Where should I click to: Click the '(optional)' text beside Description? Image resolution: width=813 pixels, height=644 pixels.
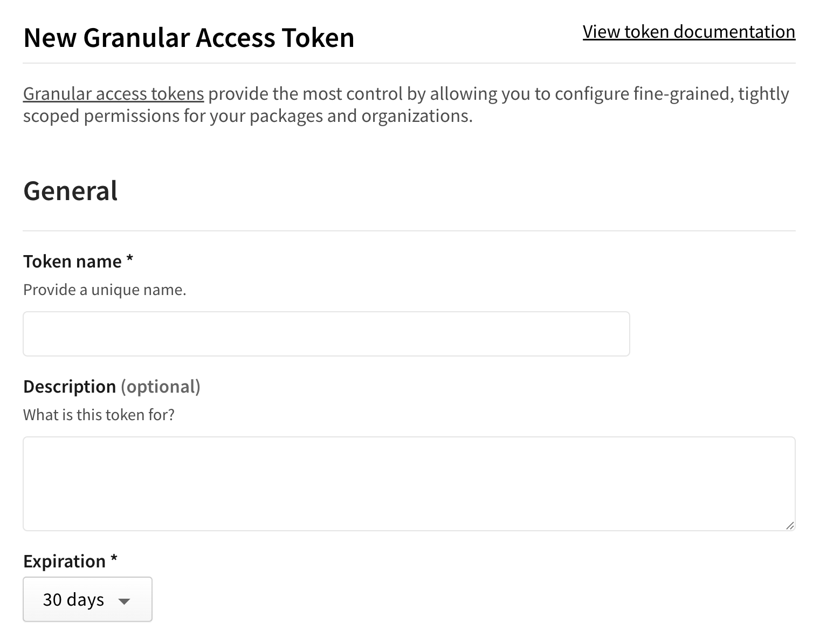[x=161, y=387]
